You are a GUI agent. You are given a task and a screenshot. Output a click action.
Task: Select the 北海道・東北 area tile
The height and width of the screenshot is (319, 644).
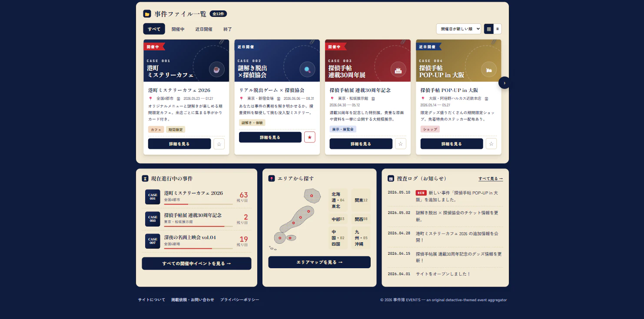[x=338, y=200]
